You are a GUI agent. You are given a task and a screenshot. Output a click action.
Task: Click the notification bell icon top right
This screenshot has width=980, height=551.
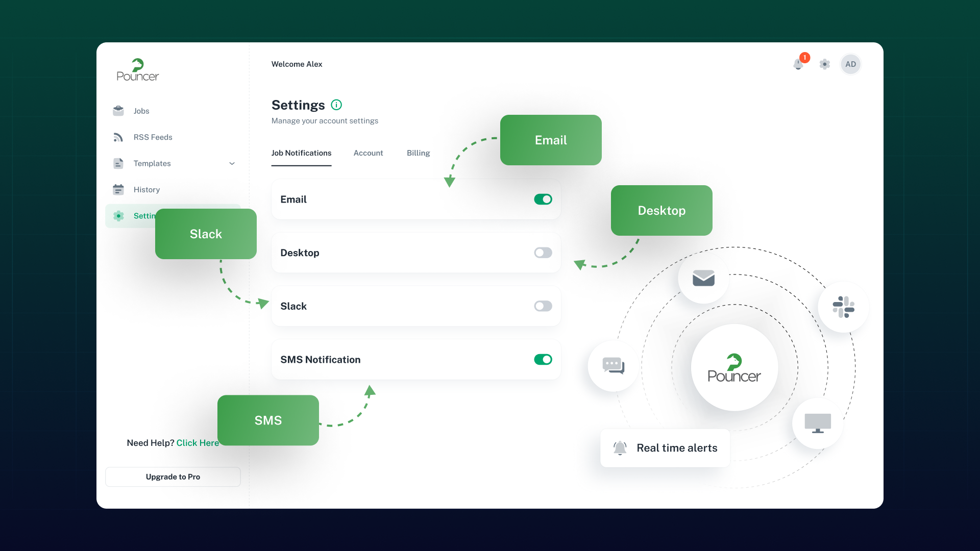click(x=798, y=64)
